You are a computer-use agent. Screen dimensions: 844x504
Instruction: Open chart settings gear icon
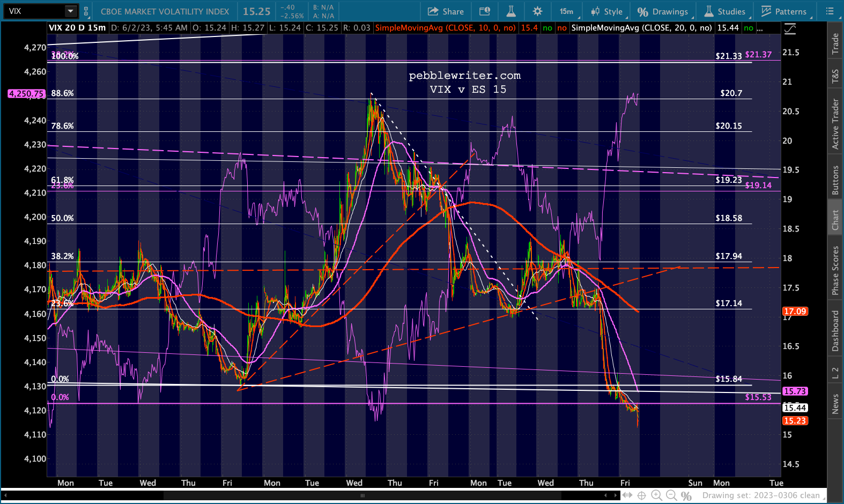pos(537,11)
